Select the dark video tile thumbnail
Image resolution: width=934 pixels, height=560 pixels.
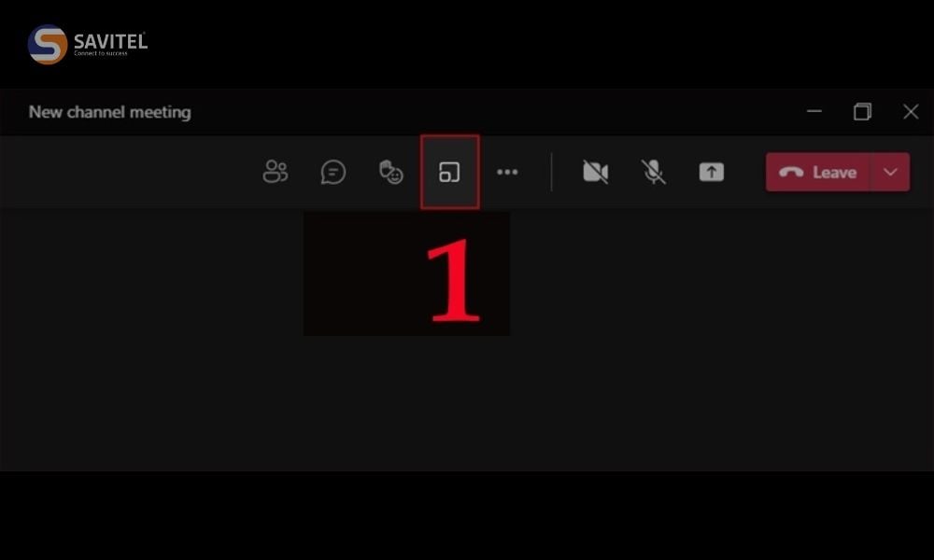[407, 273]
